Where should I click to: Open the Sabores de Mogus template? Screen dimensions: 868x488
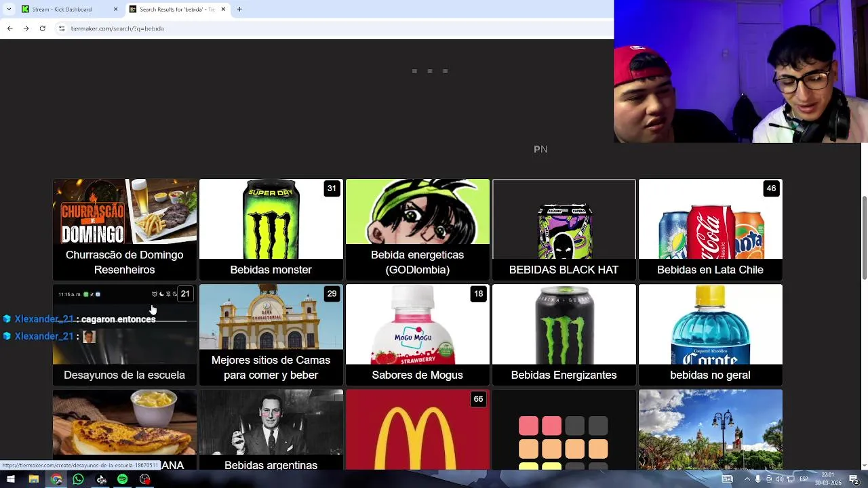(x=418, y=335)
